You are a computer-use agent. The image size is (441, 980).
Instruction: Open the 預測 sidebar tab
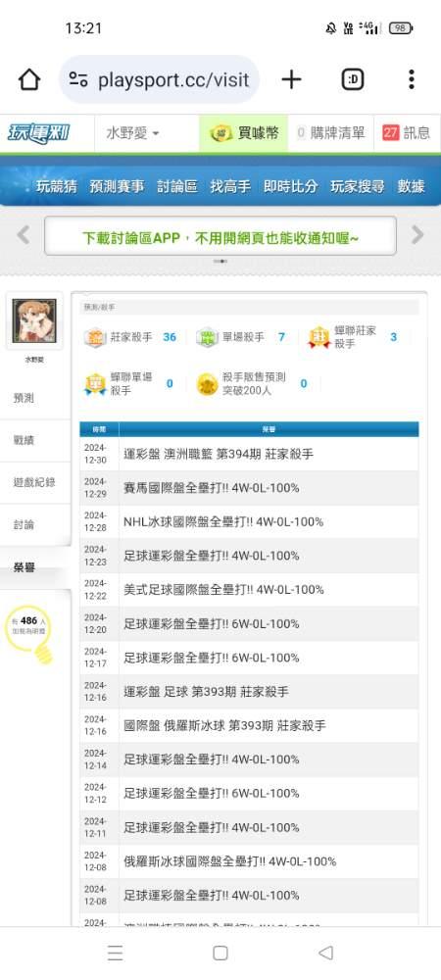pyautogui.click(x=34, y=398)
